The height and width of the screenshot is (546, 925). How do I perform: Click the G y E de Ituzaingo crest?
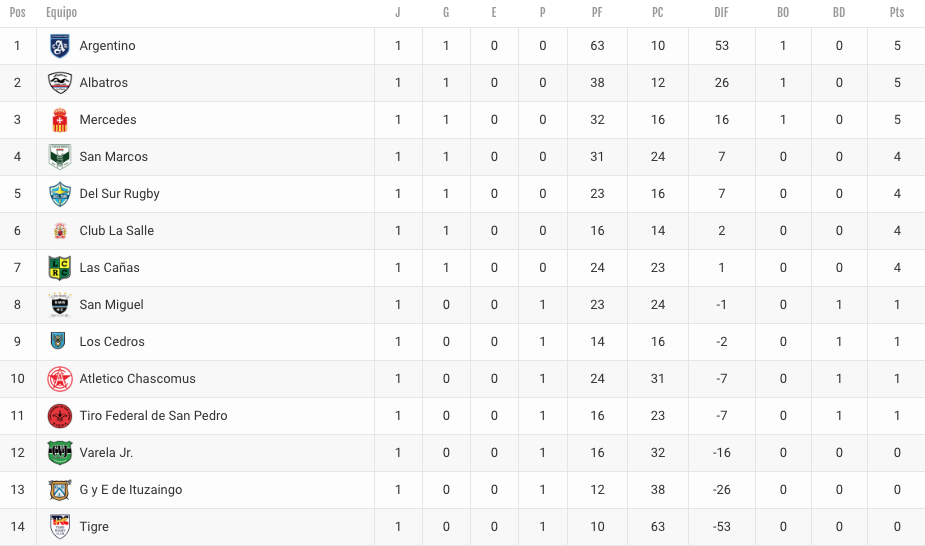click(x=60, y=490)
